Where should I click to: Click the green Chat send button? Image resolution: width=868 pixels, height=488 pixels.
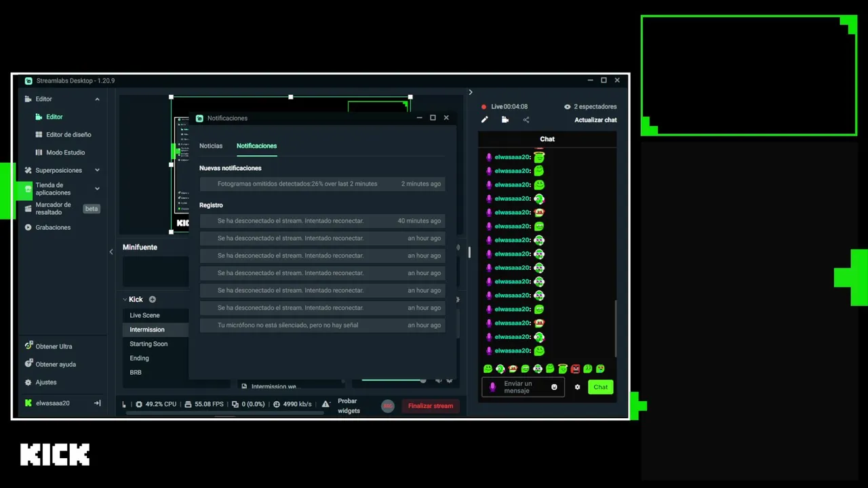coord(601,387)
